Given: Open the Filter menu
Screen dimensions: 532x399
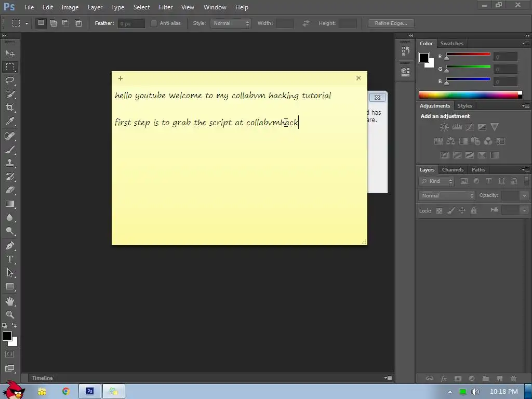Looking at the screenshot, I should coord(166,7).
